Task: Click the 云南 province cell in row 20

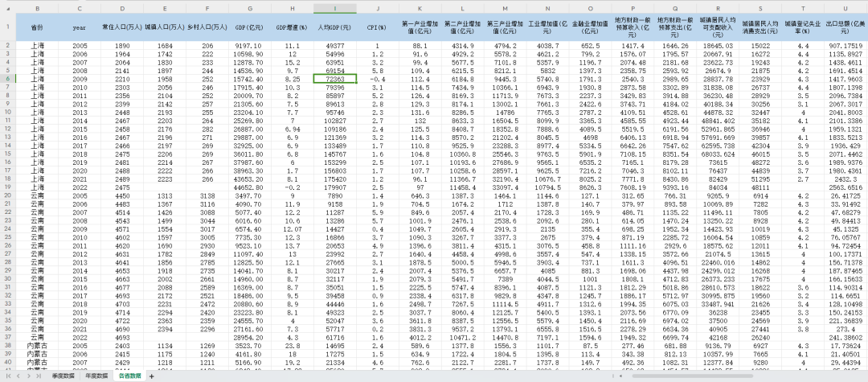Action: point(37,195)
